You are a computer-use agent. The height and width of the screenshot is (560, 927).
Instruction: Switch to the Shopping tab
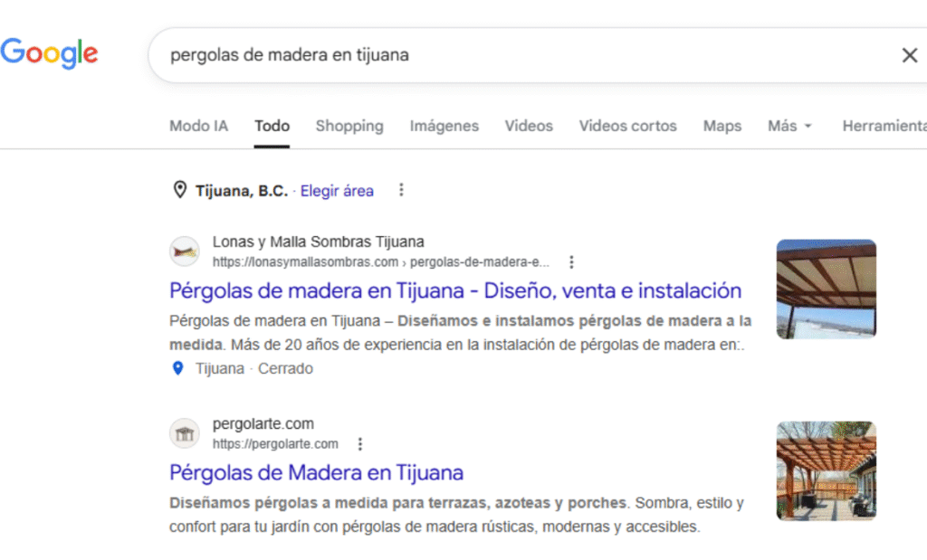tap(349, 126)
